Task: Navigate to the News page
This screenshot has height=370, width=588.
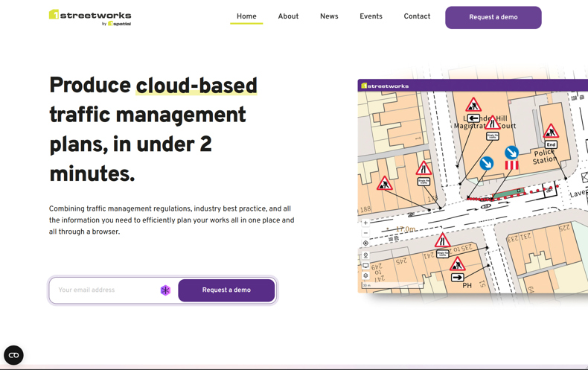Action: pos(329,16)
